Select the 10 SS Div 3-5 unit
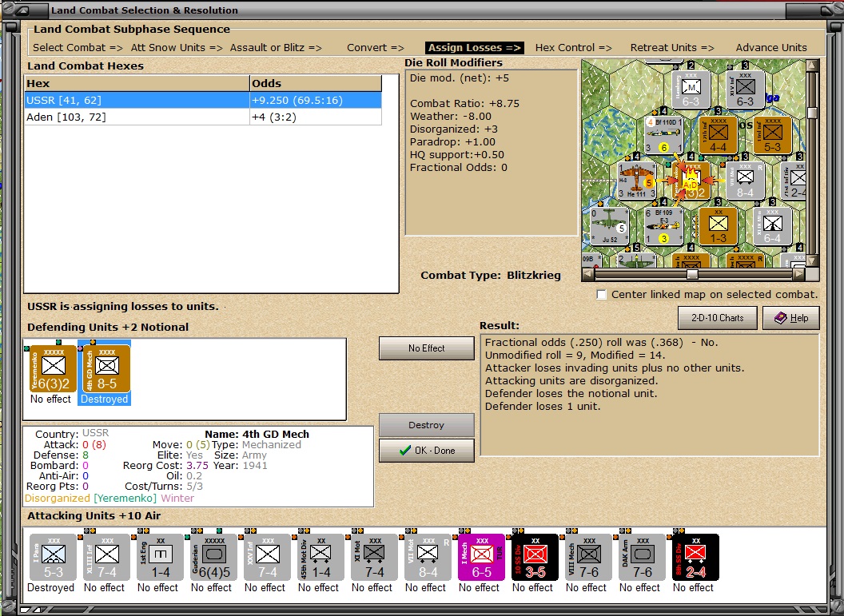Viewport: 844px width, 616px height. click(x=535, y=557)
